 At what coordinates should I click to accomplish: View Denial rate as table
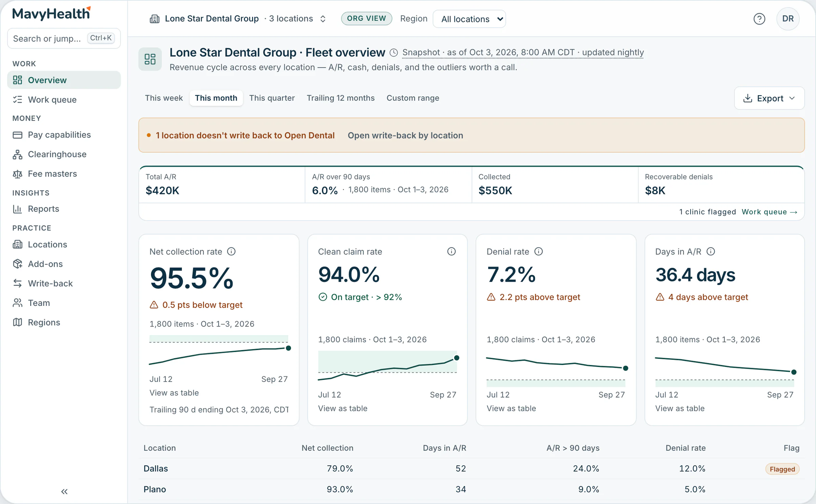click(511, 409)
